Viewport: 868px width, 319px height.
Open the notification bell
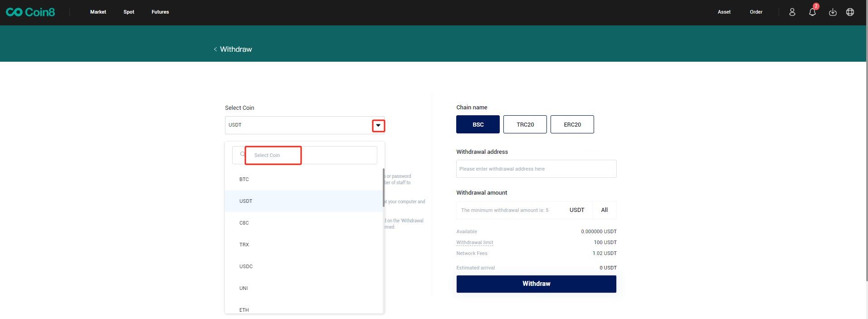pyautogui.click(x=812, y=12)
